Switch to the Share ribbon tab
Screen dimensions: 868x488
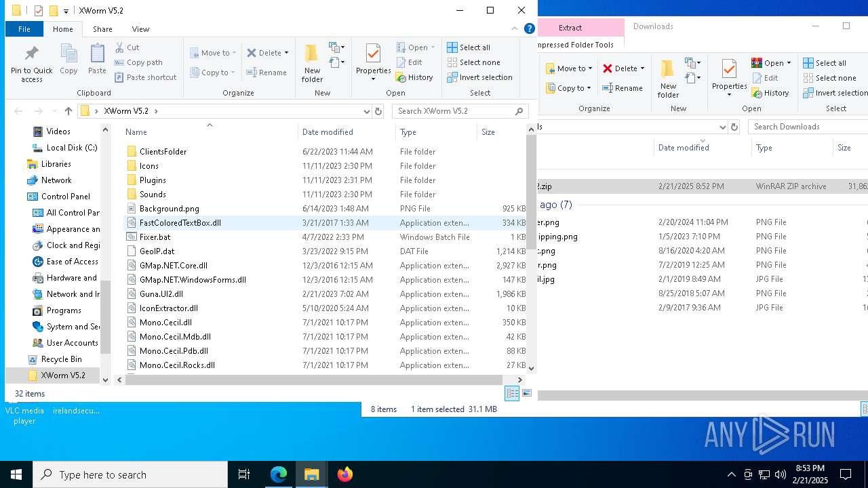tap(102, 29)
